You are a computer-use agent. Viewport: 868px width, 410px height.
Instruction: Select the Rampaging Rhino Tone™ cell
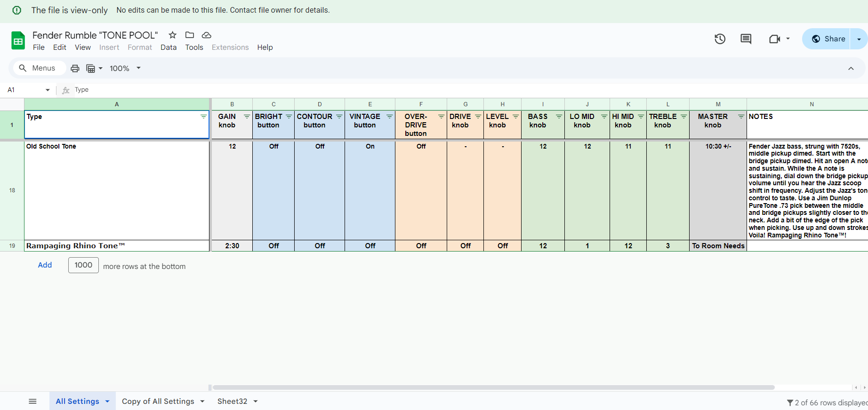[117, 246]
